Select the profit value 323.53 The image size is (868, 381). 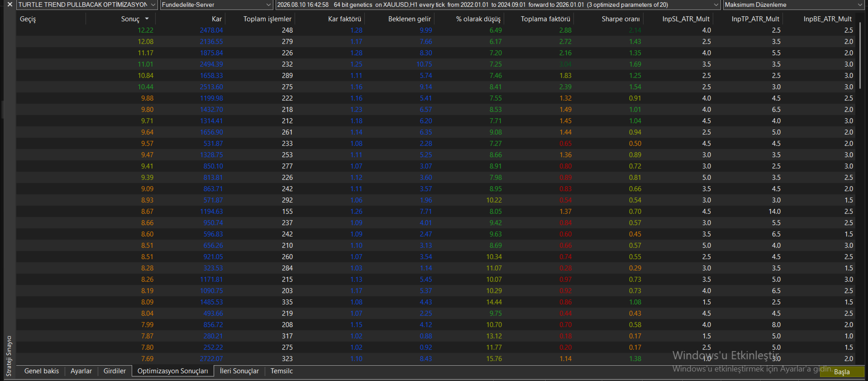(213, 268)
